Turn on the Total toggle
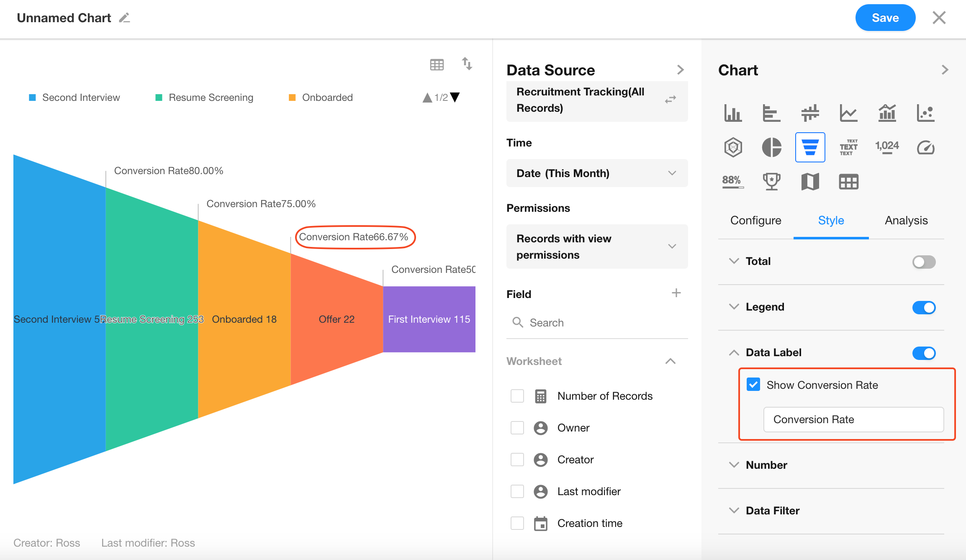Image resolution: width=966 pixels, height=560 pixels. click(x=924, y=262)
